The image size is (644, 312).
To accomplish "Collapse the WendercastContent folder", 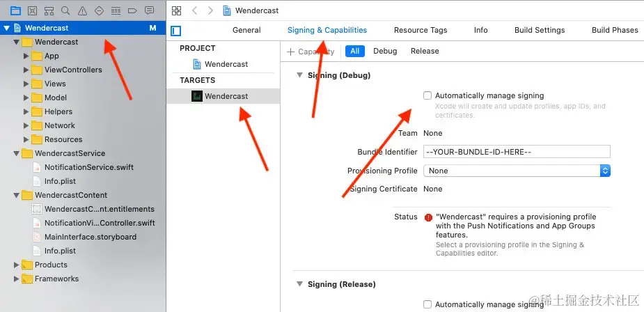I will tap(17, 195).
